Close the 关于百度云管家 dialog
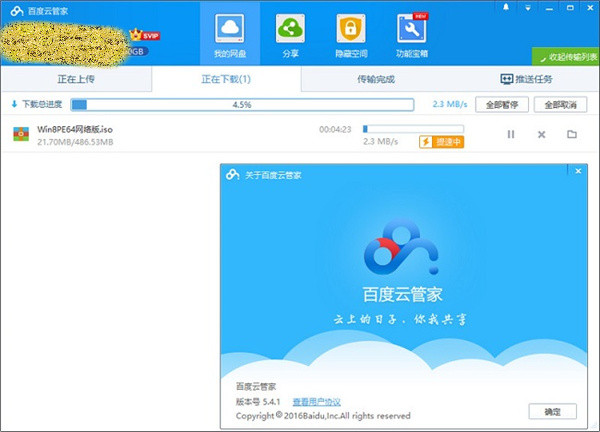Screen dimensions: 600x432 click(578, 171)
